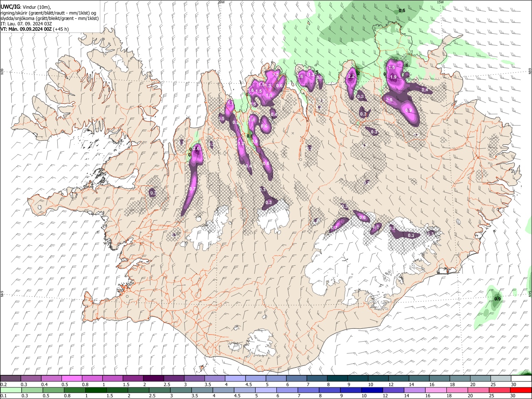Click the 30 label on the upper legend scale

[513, 384]
